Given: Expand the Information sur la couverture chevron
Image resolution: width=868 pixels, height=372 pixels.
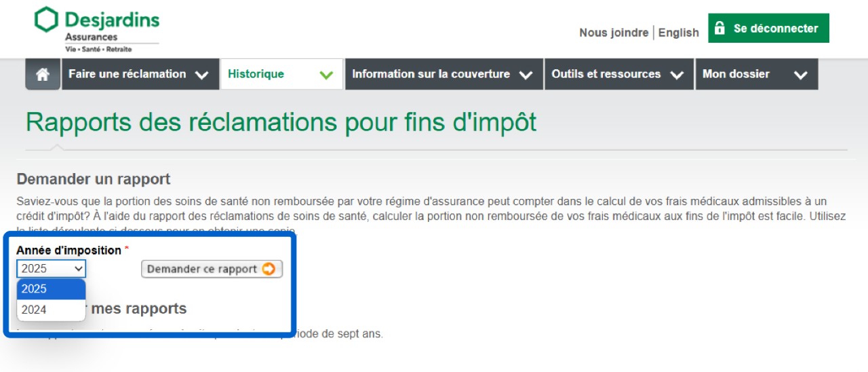Looking at the screenshot, I should pyautogui.click(x=526, y=75).
